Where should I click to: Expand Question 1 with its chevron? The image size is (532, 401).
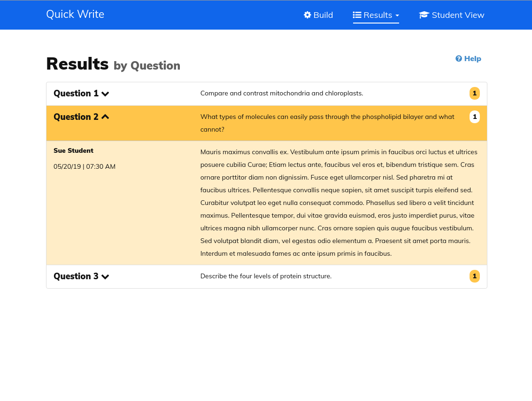pos(105,94)
